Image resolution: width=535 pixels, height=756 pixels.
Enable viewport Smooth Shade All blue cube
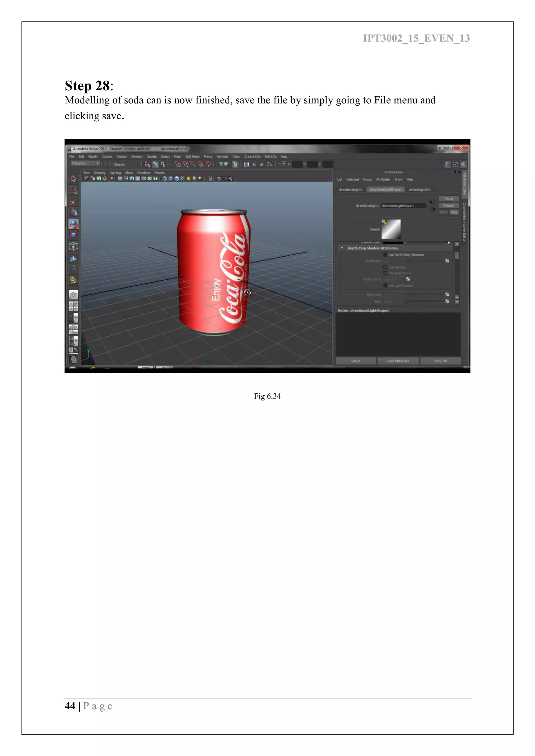pos(171,179)
